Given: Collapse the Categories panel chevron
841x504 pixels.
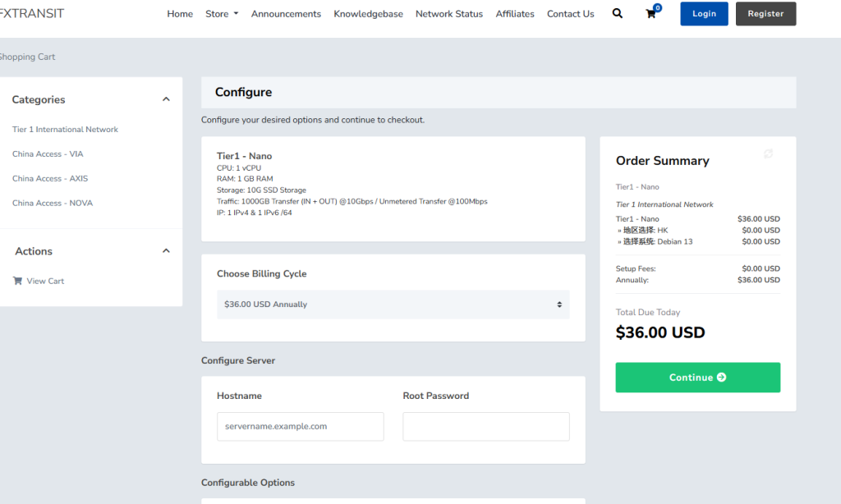Looking at the screenshot, I should point(166,99).
